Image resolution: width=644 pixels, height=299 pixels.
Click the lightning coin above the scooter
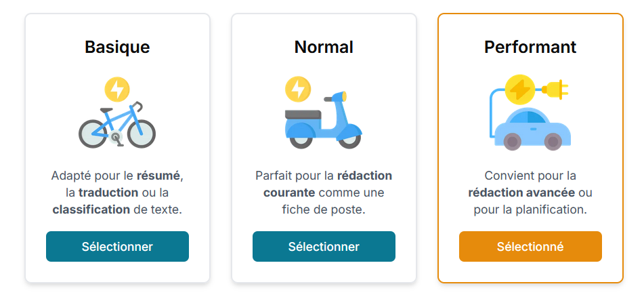click(297, 89)
